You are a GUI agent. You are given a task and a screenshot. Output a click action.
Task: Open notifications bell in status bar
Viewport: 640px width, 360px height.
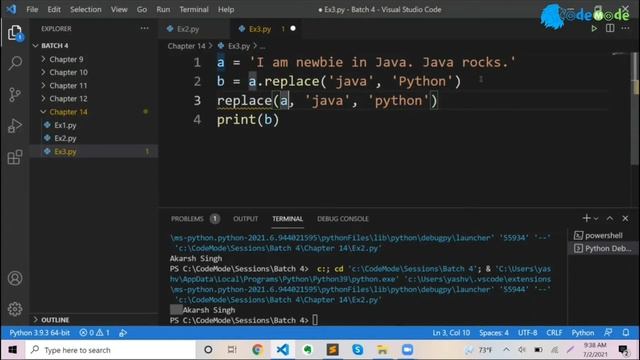[x=626, y=333]
